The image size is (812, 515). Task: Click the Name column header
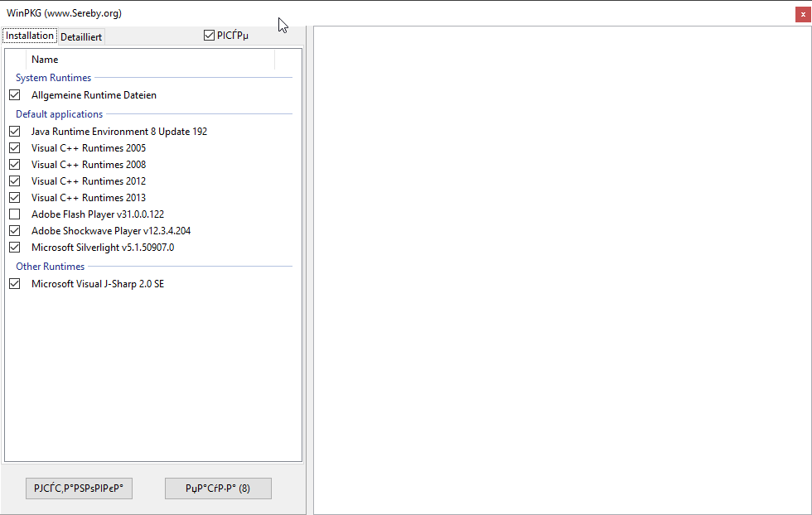(x=150, y=60)
